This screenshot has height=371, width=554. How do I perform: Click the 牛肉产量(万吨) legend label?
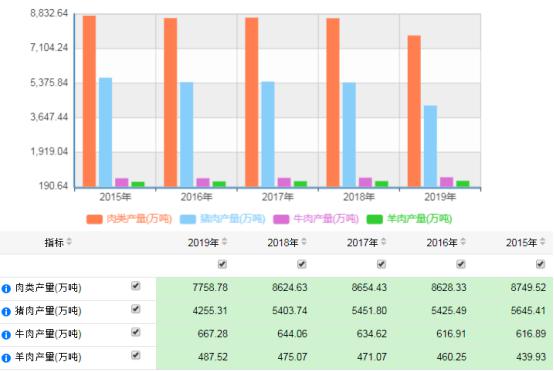point(326,219)
